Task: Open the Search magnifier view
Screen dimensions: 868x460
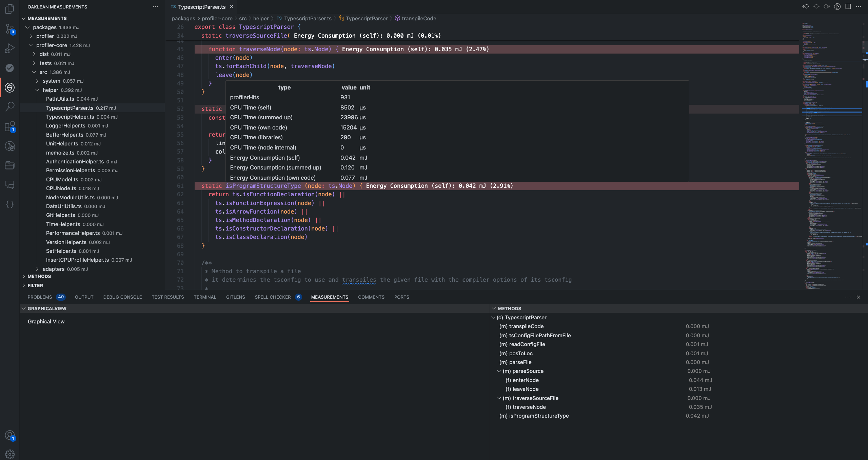Action: coord(9,107)
